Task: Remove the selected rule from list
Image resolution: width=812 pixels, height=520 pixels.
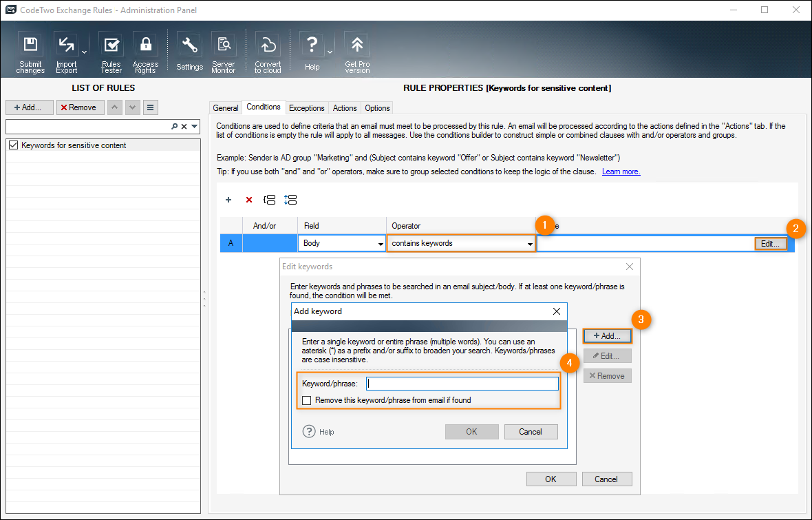Action: click(x=81, y=107)
